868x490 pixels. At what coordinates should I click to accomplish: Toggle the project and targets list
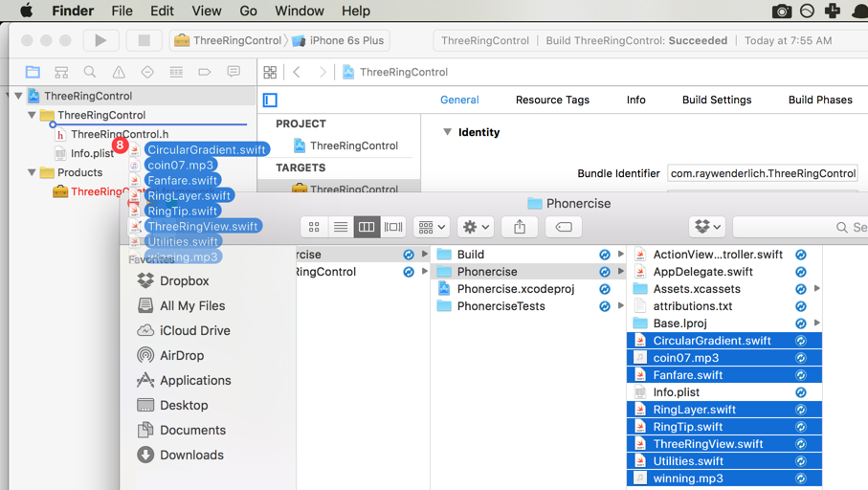(x=270, y=100)
